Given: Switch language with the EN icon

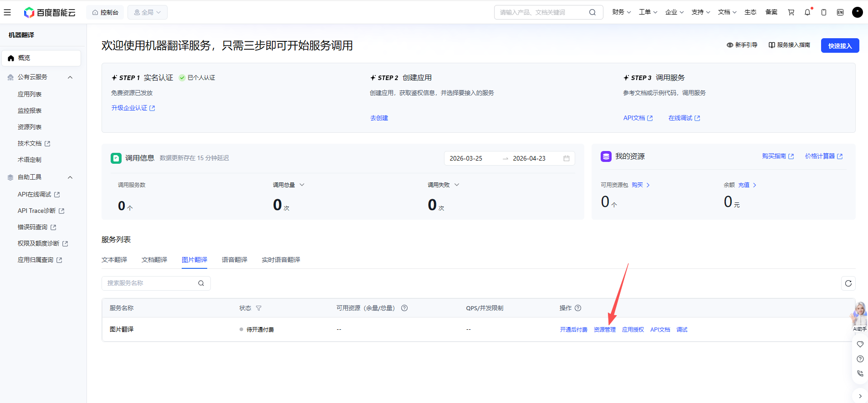Looking at the screenshot, I should pyautogui.click(x=840, y=12).
